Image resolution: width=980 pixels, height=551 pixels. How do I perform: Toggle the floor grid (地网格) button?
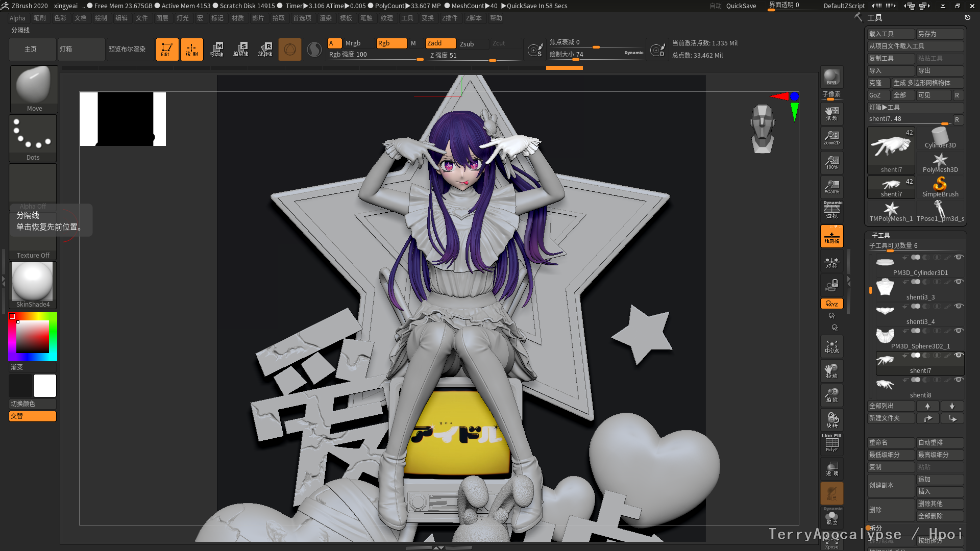[831, 237]
